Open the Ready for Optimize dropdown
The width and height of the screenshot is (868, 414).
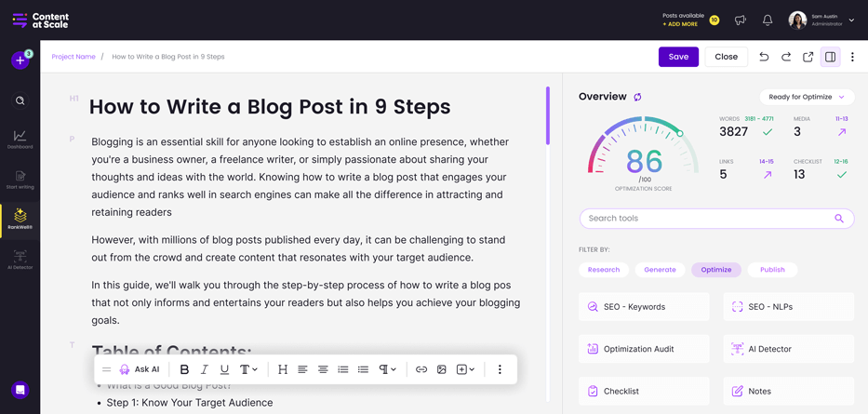tap(807, 97)
